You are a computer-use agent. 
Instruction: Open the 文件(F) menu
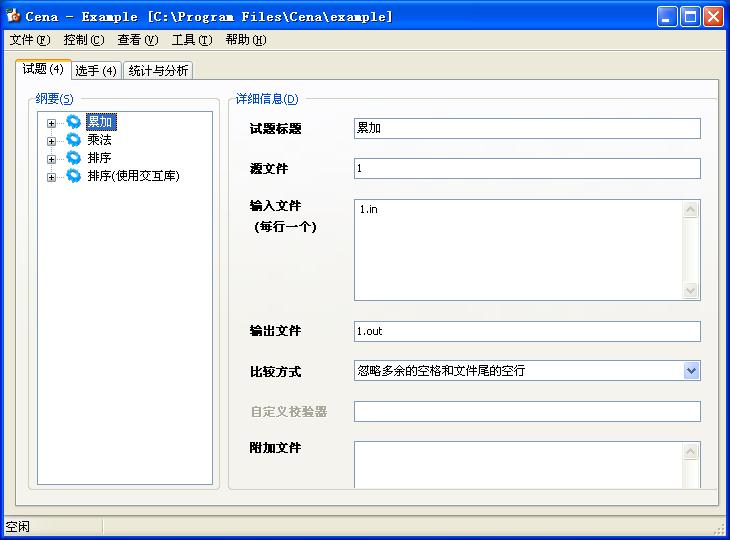(30, 40)
